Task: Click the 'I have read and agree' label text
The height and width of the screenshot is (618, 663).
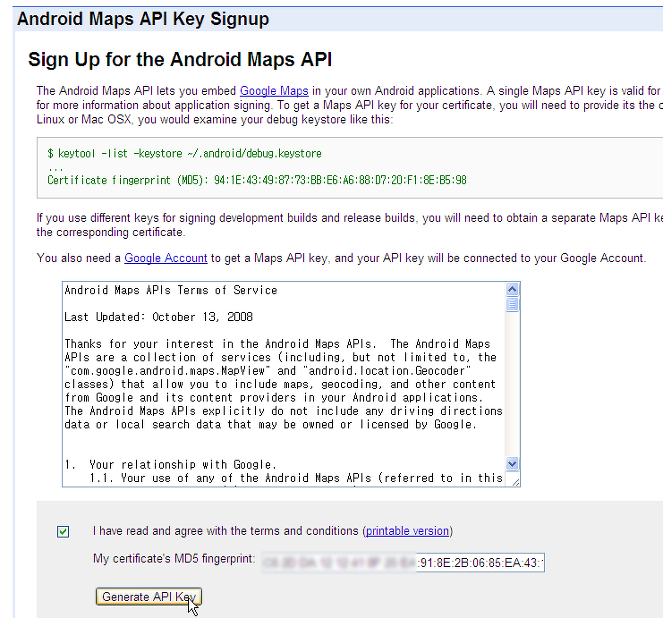Action: point(273,531)
